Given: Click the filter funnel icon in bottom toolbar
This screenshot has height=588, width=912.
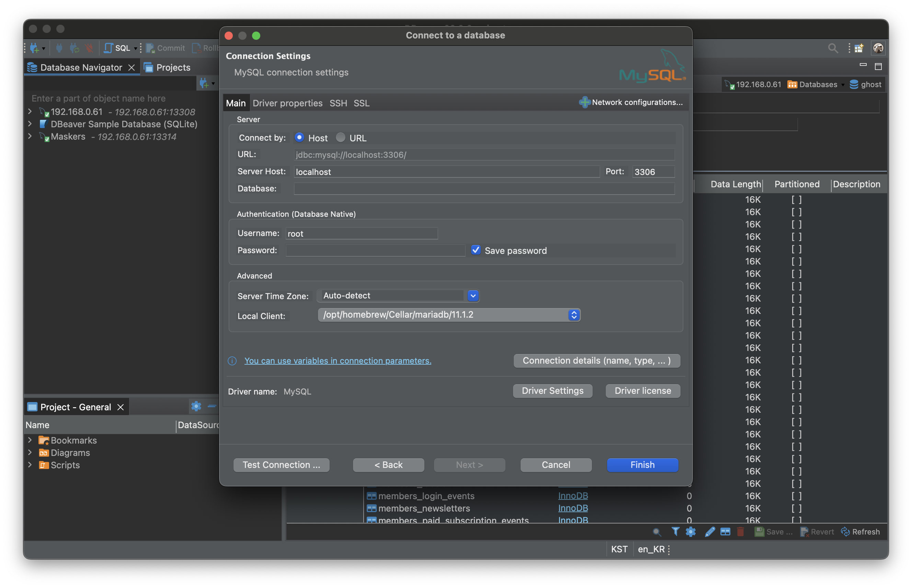Looking at the screenshot, I should 675,531.
